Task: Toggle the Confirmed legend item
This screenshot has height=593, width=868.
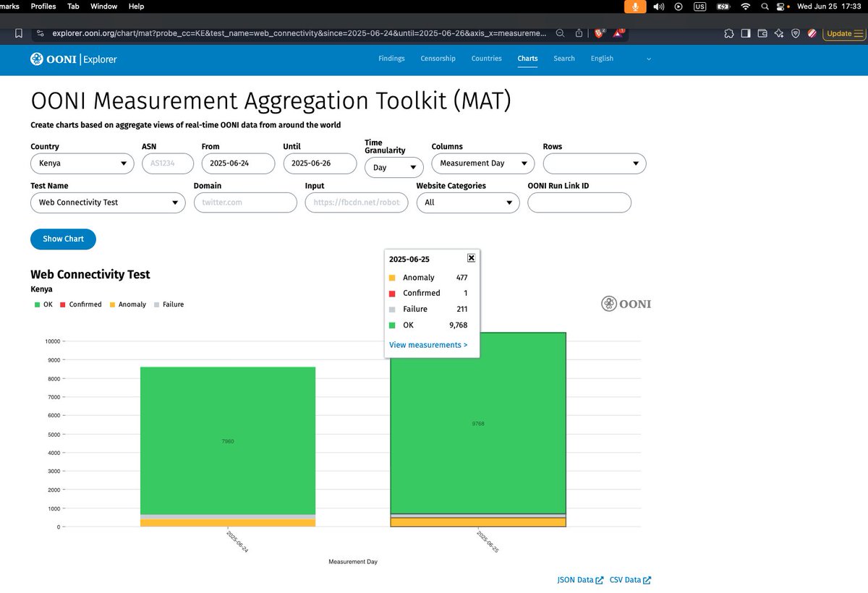Action: click(80, 304)
